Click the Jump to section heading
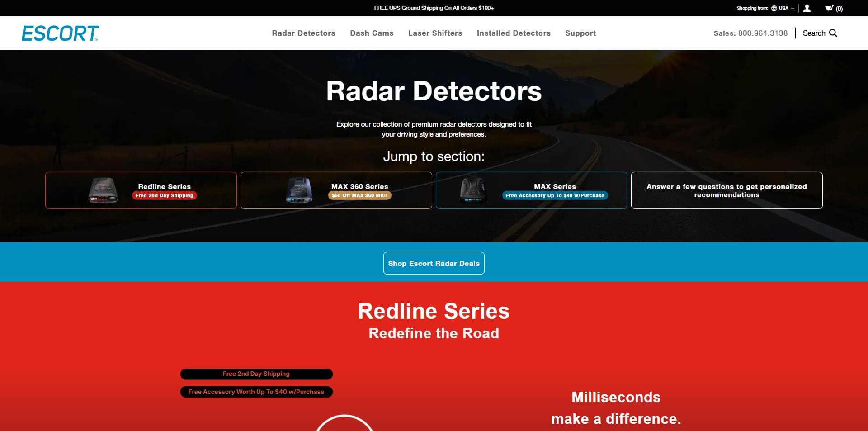Viewport: 868px width, 431px height. 434,156
